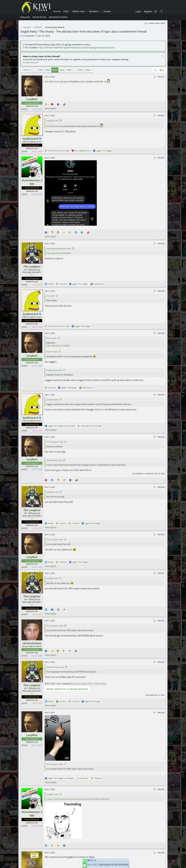
Task: Click the share icon on post #66,842
Action: pos(155,116)
